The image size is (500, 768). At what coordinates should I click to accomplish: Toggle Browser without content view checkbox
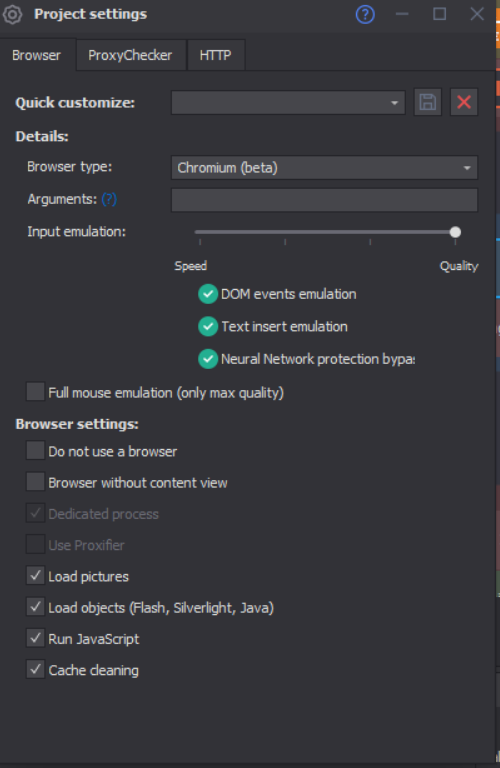(35, 481)
